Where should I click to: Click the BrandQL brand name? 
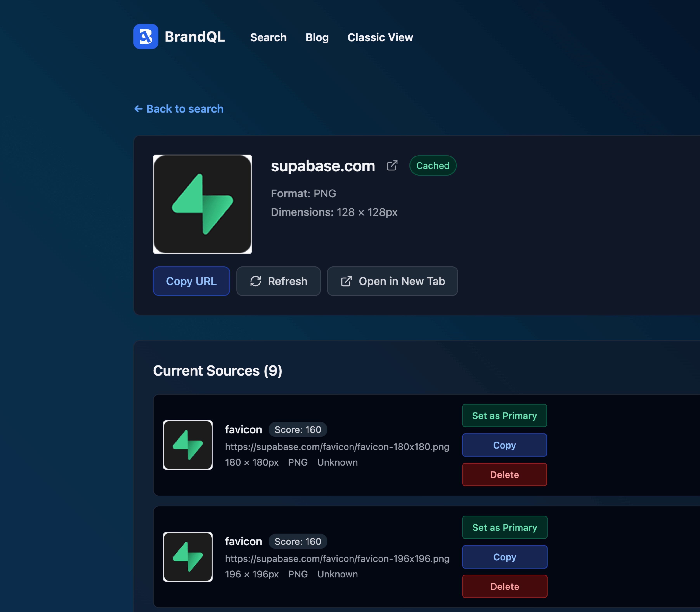point(195,37)
